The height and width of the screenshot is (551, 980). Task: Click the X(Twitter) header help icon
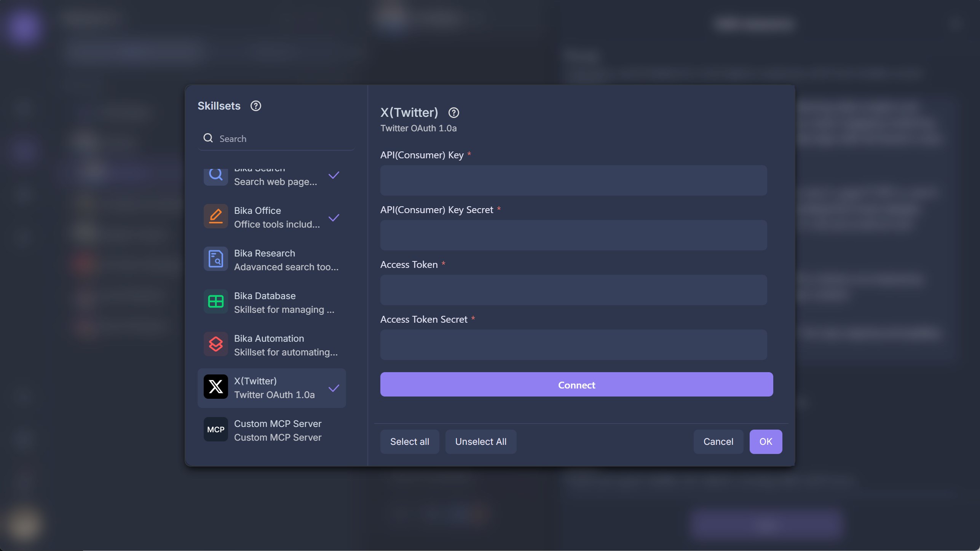pyautogui.click(x=453, y=113)
